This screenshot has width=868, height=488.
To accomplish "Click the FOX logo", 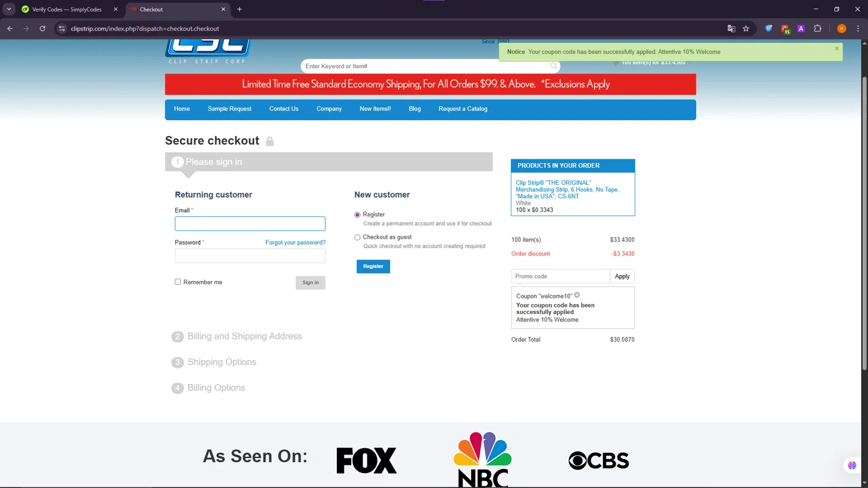I will [367, 460].
